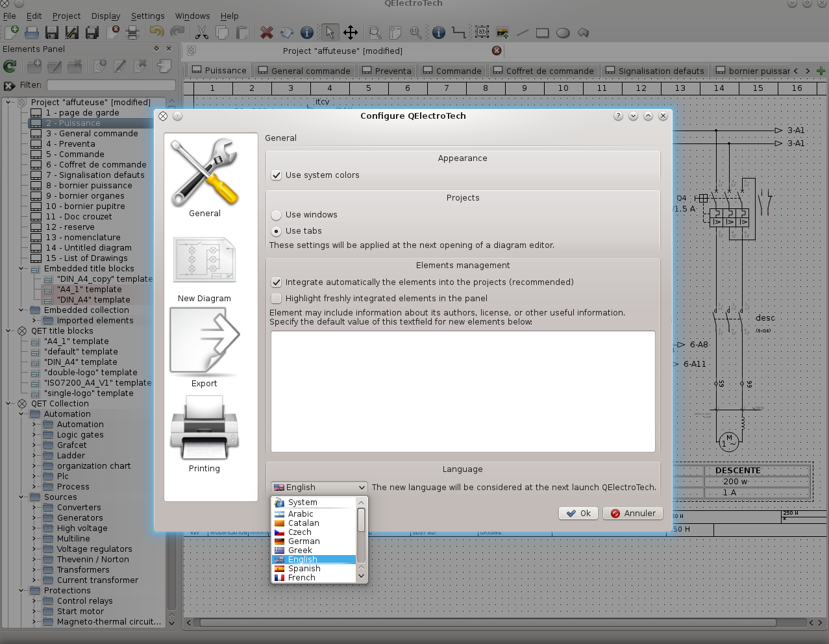Screen dimensions: 829x644
Task: Select the Use windows radio button
Action: pos(277,215)
